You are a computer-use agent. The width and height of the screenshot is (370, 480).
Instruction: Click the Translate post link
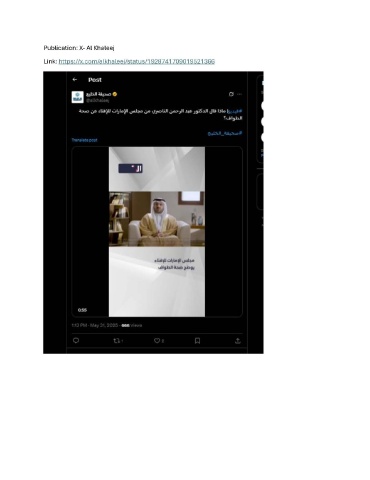tap(84, 140)
